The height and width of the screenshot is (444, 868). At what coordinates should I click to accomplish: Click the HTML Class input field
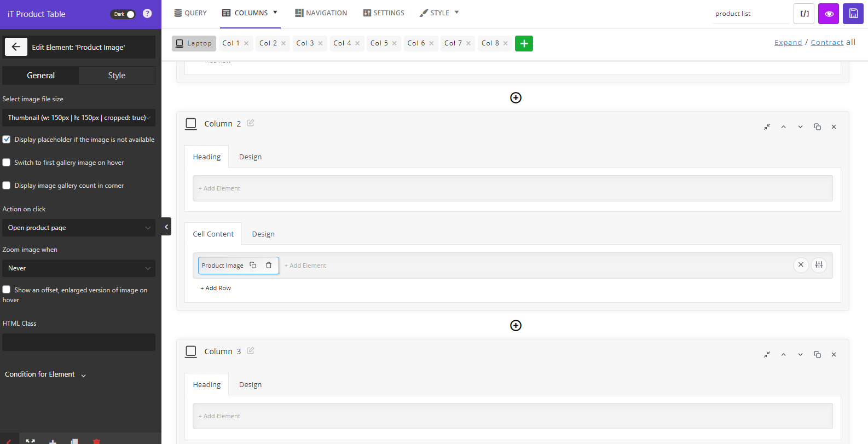(x=79, y=342)
